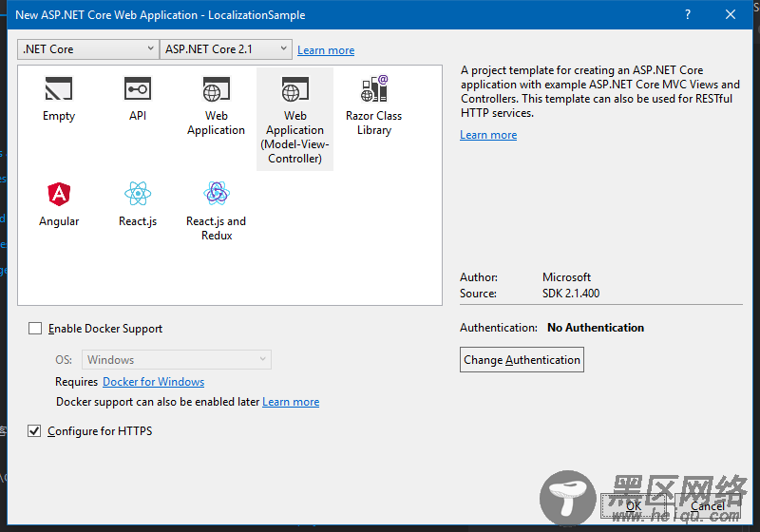Image resolution: width=760 pixels, height=532 pixels.
Task: Toggle the Configure for HTTPS checkbox
Action: [x=34, y=430]
